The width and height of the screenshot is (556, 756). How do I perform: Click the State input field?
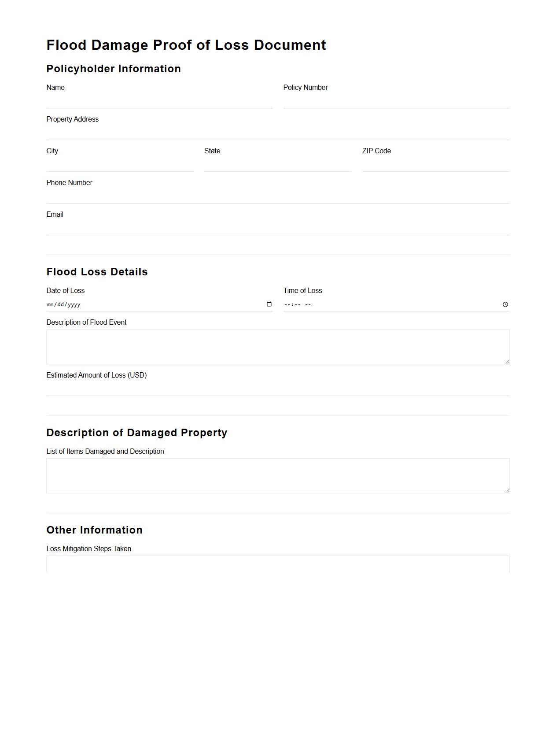(x=277, y=165)
